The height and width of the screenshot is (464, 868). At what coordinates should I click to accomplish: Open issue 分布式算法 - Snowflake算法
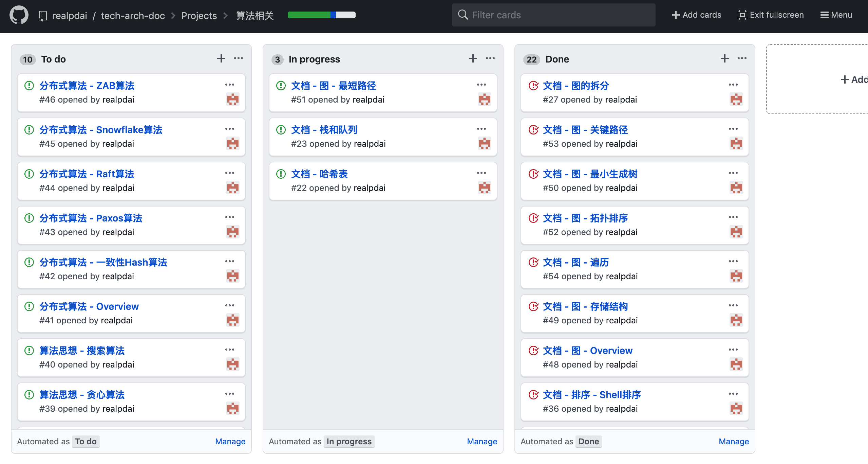coord(101,130)
